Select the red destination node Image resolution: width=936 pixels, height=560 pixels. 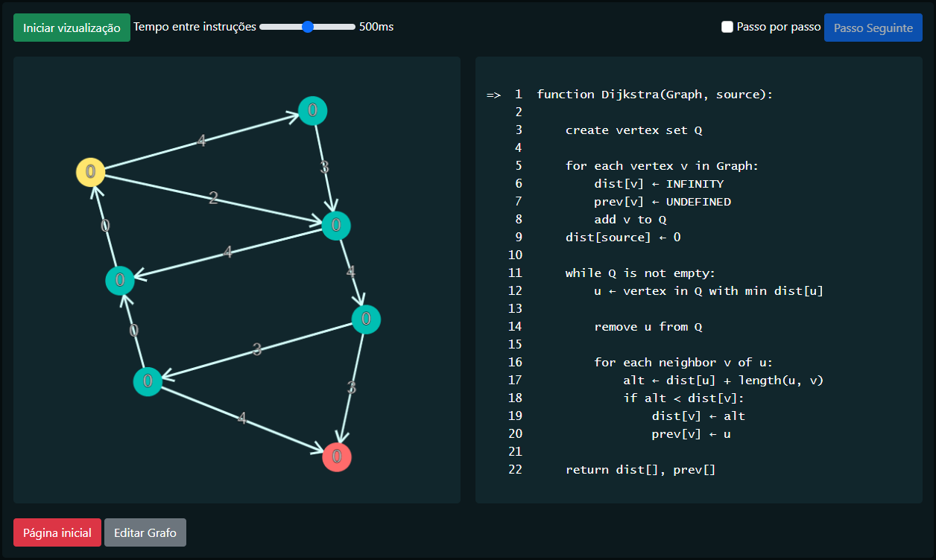point(337,456)
